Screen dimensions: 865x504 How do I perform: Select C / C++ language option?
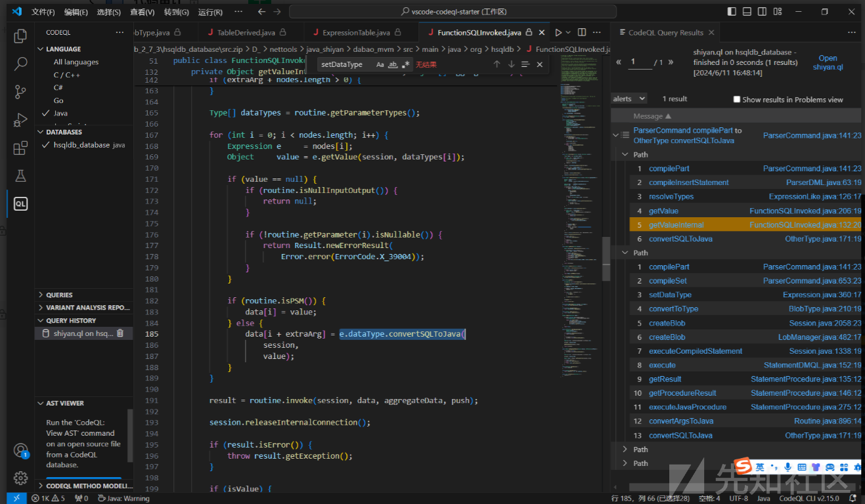(67, 75)
